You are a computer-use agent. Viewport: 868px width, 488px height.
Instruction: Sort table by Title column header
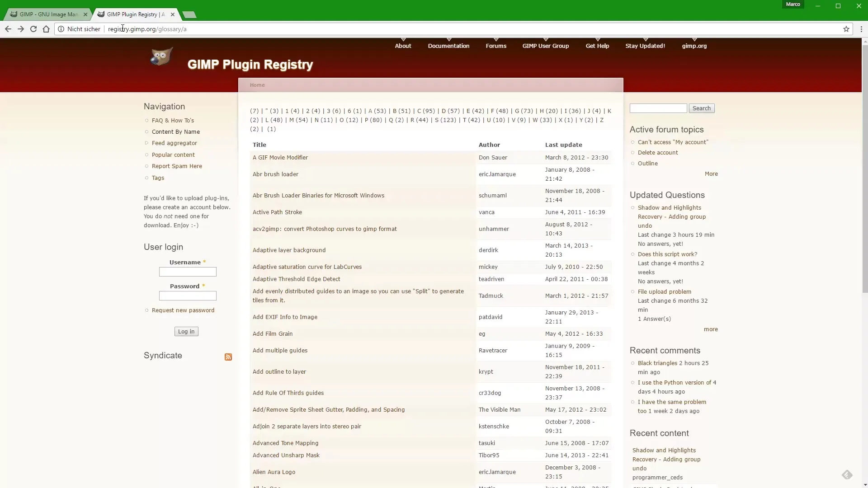(259, 145)
